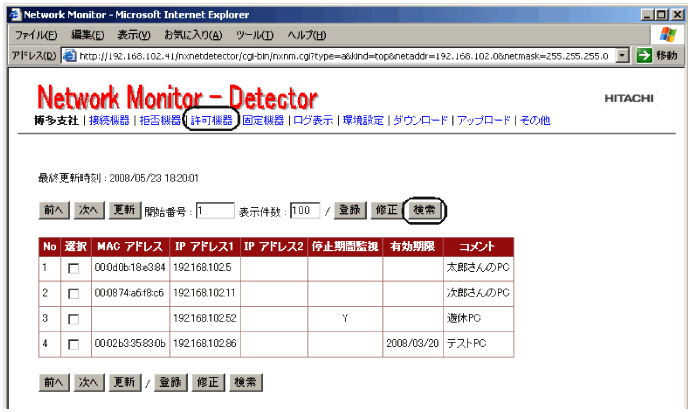This screenshot has height=412, width=688.
Task: Click the 最終更新時刻 timestamp text
Action: (118, 178)
